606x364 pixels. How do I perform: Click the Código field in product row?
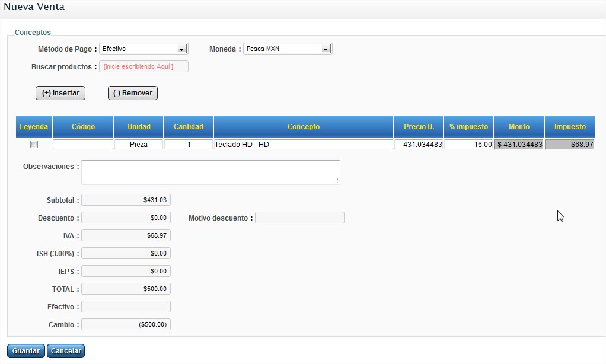pyautogui.click(x=83, y=145)
